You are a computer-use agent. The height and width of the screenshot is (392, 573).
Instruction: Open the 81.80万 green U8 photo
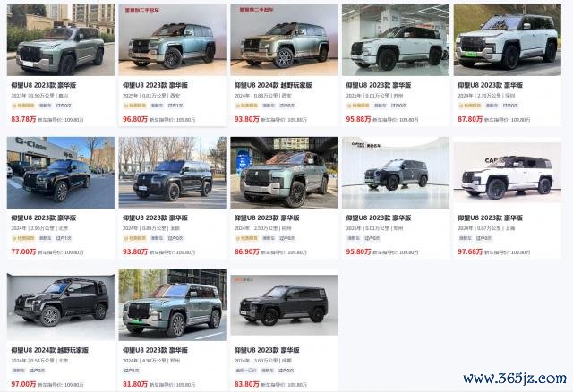click(173, 305)
